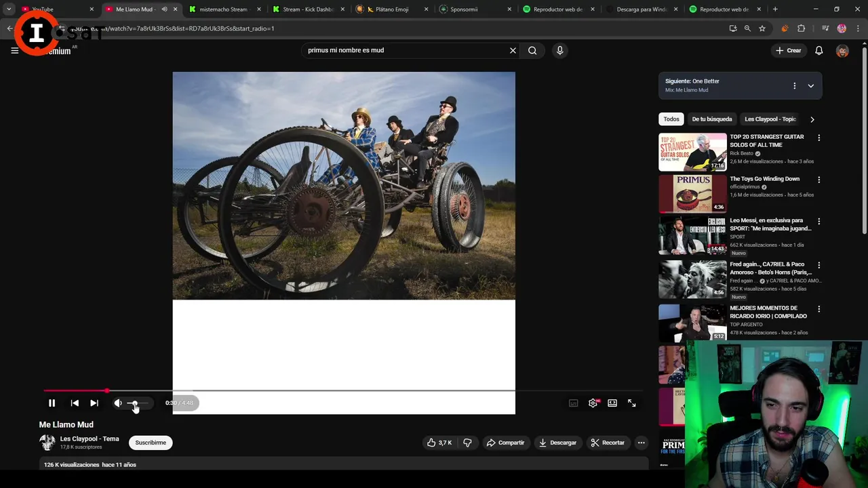The width and height of the screenshot is (868, 488).
Task: Toggle subtitles in the player
Action: [574, 403]
